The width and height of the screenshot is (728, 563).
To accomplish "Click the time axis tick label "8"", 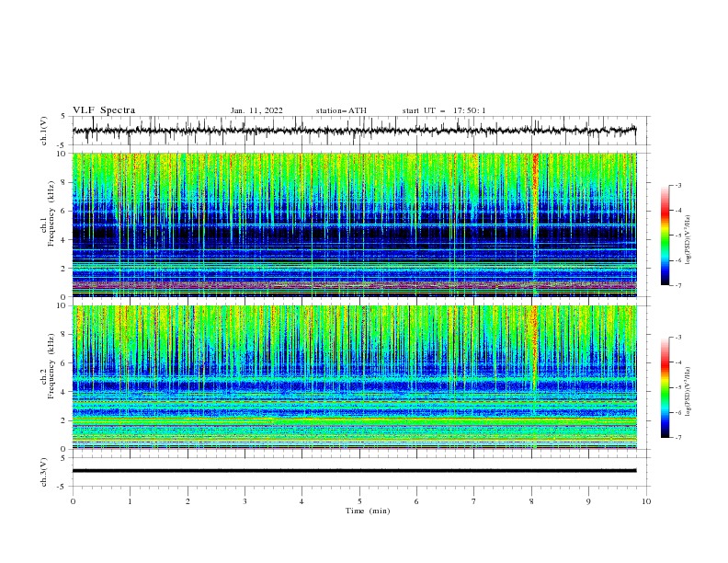I will coord(531,501).
